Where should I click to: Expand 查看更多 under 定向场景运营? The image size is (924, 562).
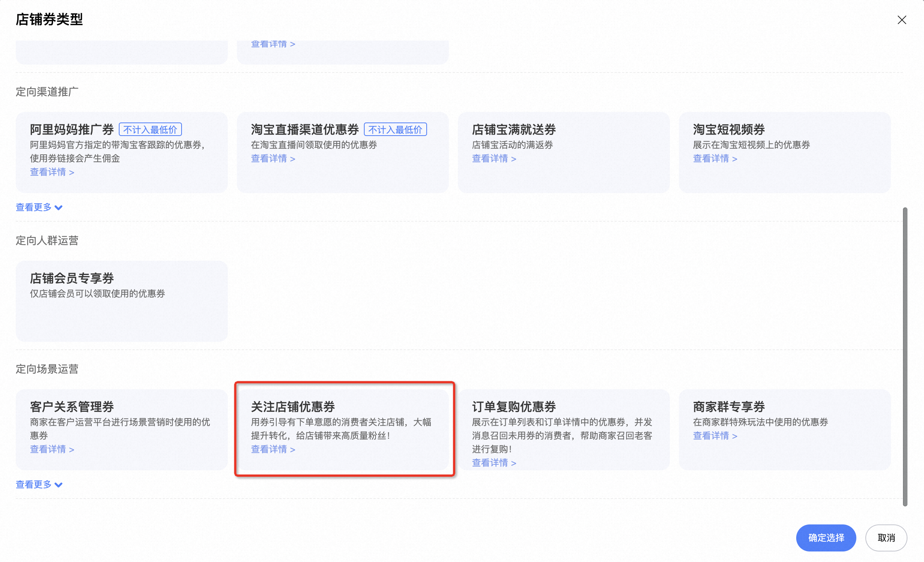39,484
